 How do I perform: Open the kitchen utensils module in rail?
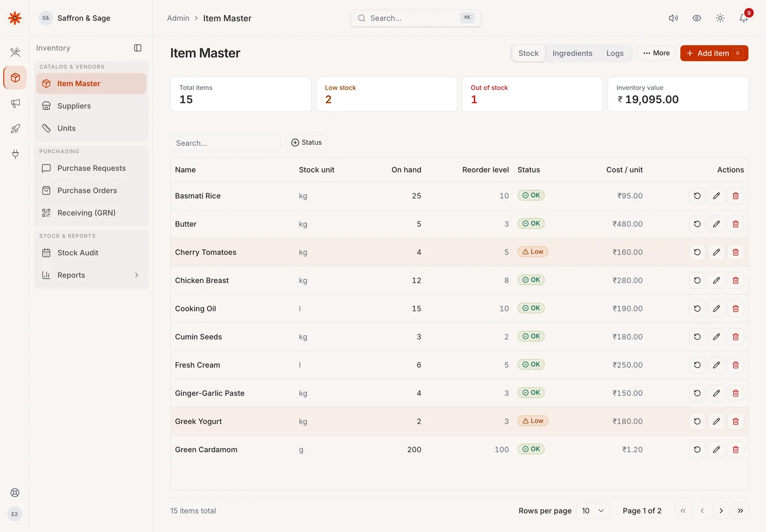click(x=15, y=52)
